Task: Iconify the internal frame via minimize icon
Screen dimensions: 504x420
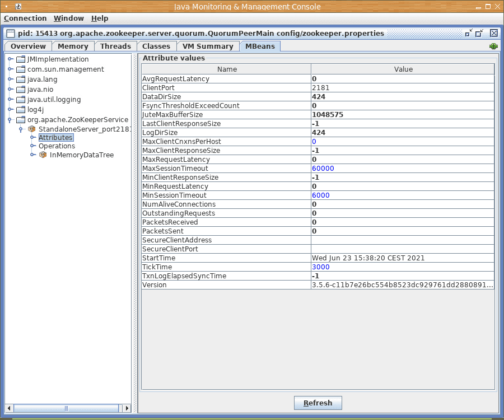Action: click(x=469, y=33)
